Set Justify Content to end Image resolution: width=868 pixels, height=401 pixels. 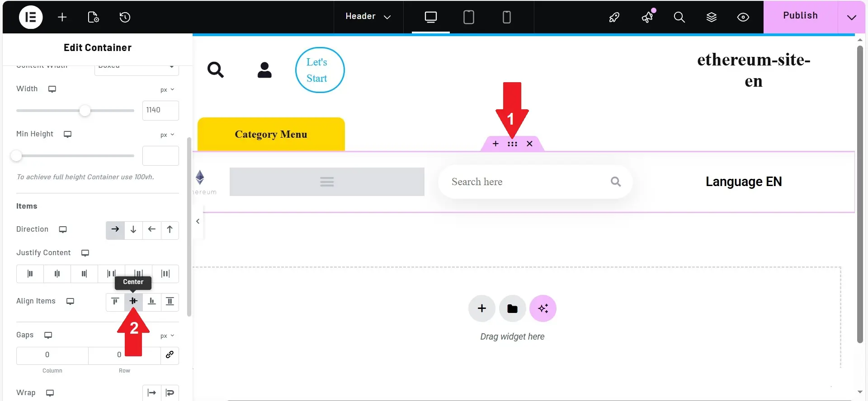[84, 274]
